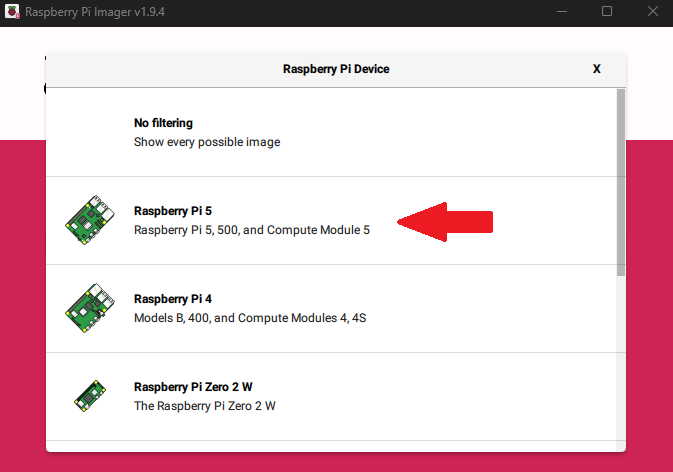The height and width of the screenshot is (472, 673).
Task: Click 'Models B, 400, and Compute Modules 4, 4S' text
Action: [x=250, y=318]
